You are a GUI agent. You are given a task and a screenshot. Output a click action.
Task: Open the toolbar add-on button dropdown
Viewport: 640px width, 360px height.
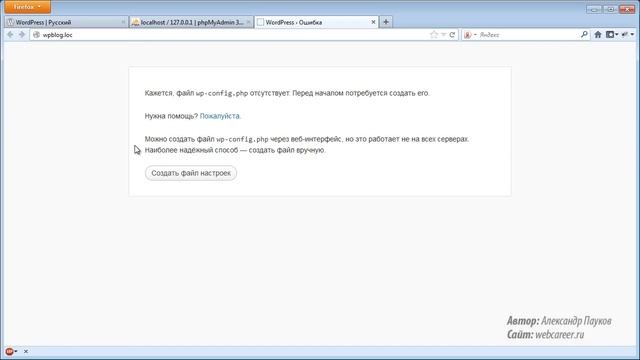628,35
